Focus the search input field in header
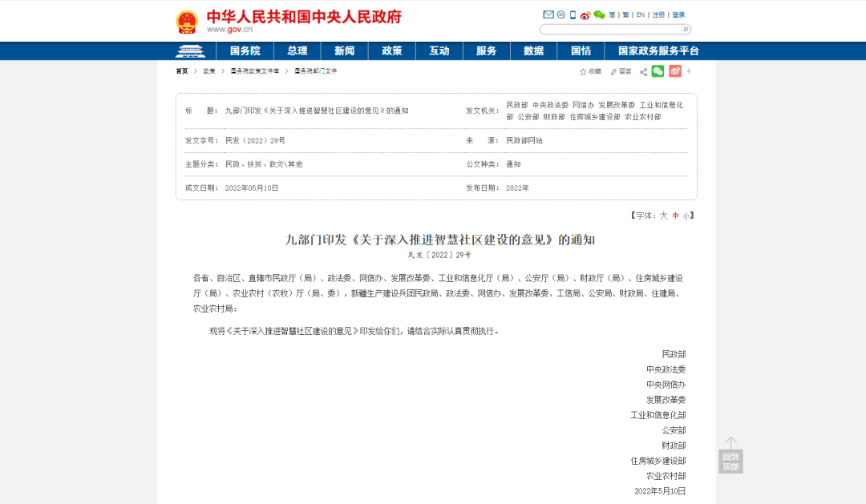This screenshot has width=866, height=504. (610, 30)
